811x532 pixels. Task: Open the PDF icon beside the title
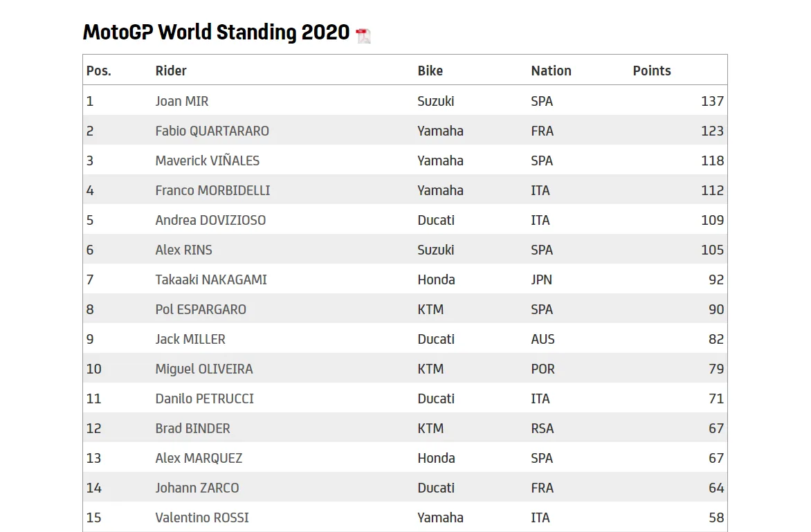pyautogui.click(x=363, y=36)
